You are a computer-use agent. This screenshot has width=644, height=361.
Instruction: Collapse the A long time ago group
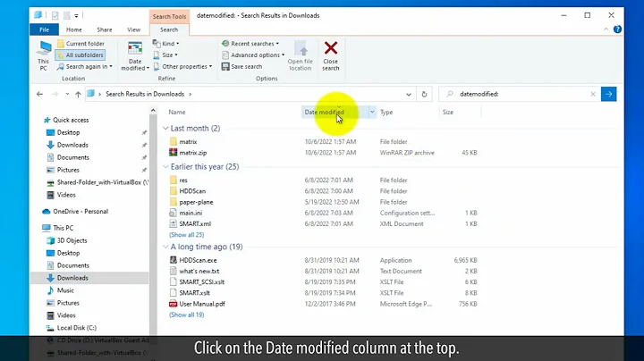(x=165, y=247)
